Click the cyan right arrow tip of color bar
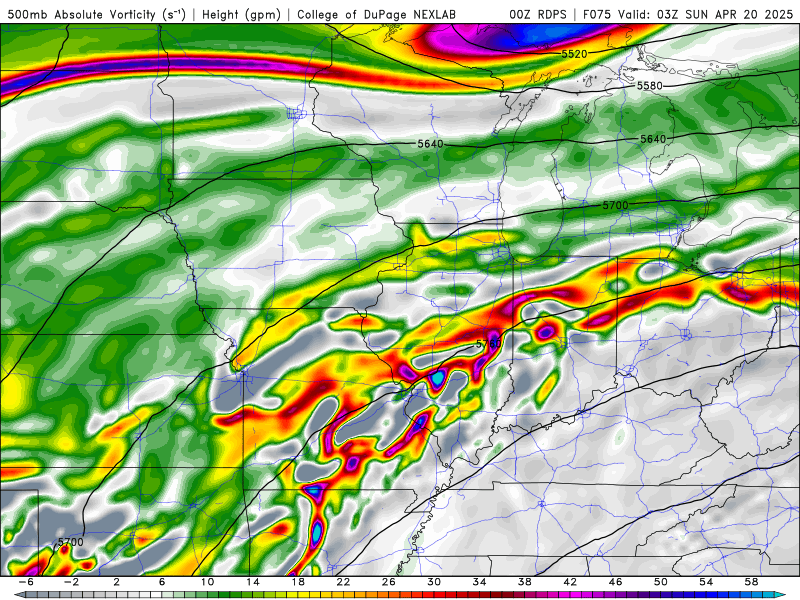The image size is (800, 600). pyautogui.click(x=782, y=595)
